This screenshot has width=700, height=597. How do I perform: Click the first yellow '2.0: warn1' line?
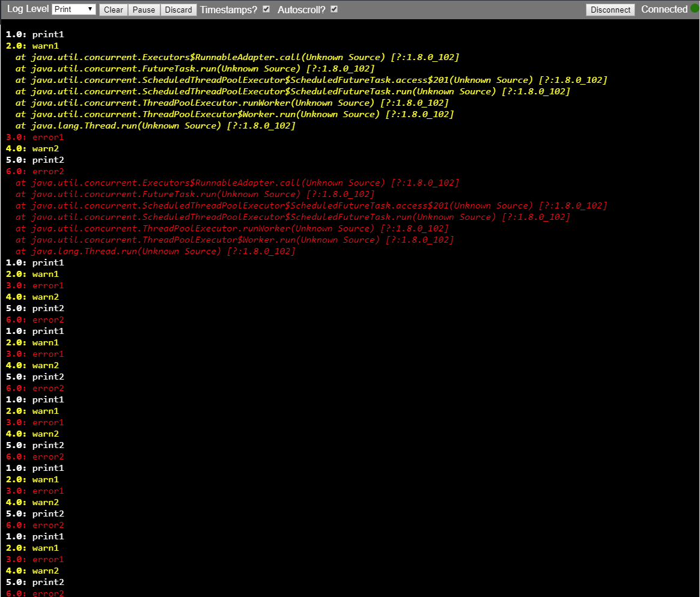[x=32, y=46]
